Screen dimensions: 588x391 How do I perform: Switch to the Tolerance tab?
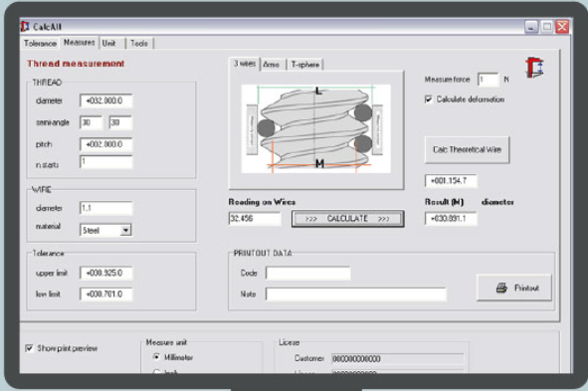click(x=40, y=44)
